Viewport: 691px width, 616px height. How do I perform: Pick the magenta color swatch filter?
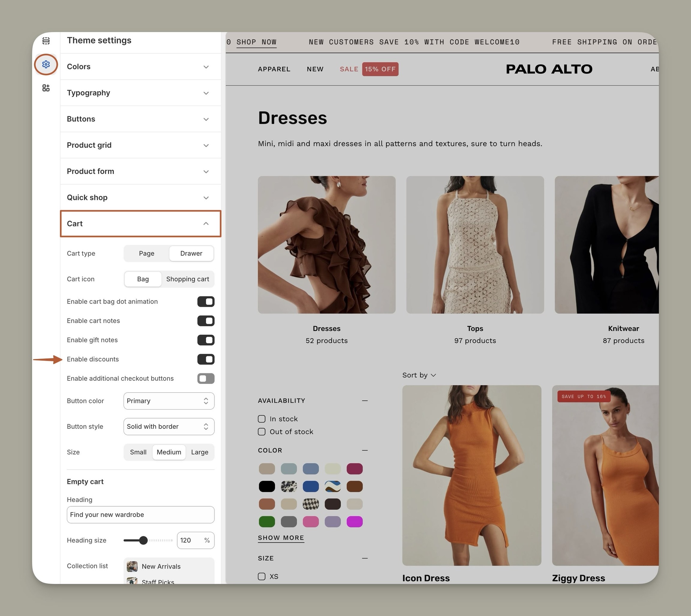[354, 522]
